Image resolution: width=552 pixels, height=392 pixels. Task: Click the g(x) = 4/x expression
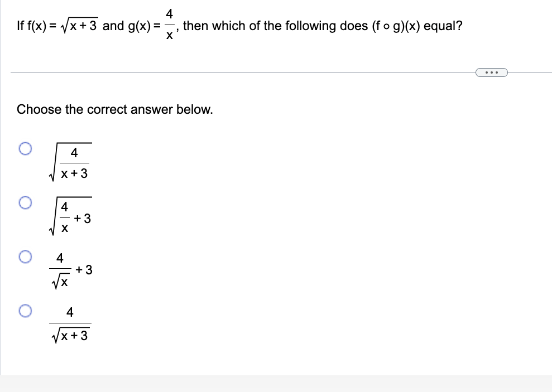152,25
